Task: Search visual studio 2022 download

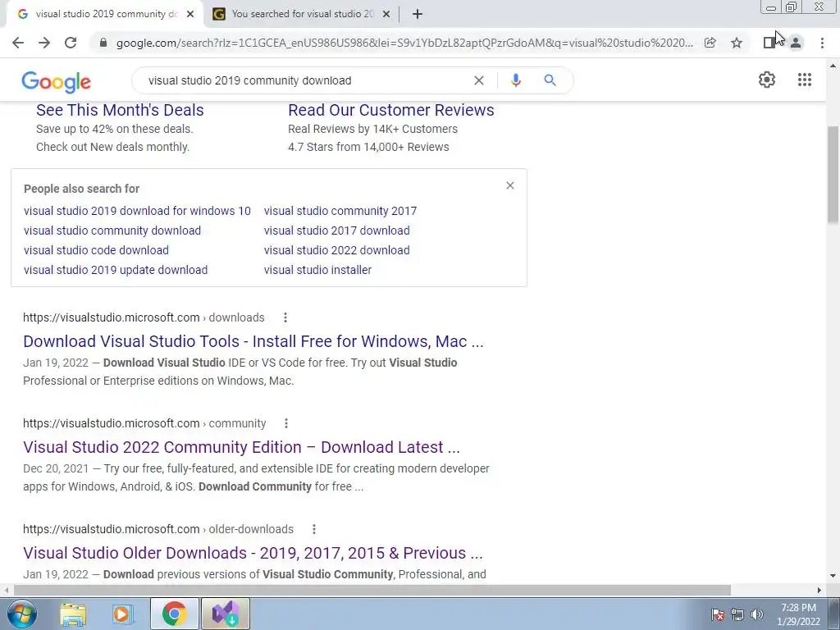Action: tap(337, 250)
